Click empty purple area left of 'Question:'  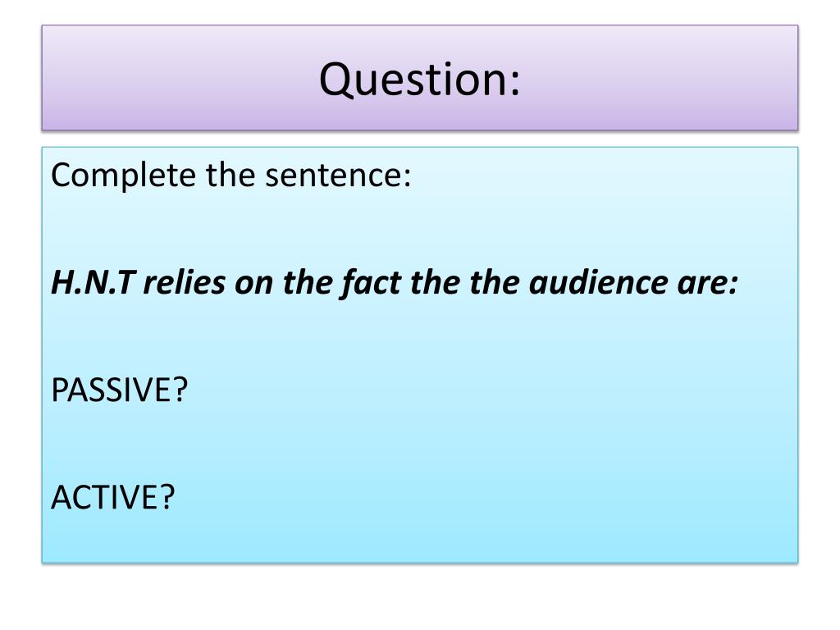pos(177,79)
